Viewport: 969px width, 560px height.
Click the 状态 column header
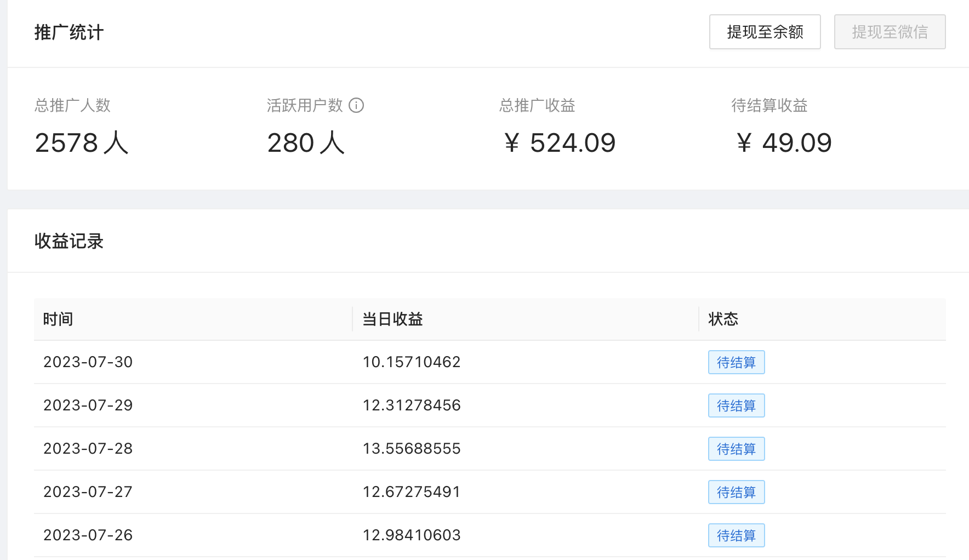[x=723, y=319]
